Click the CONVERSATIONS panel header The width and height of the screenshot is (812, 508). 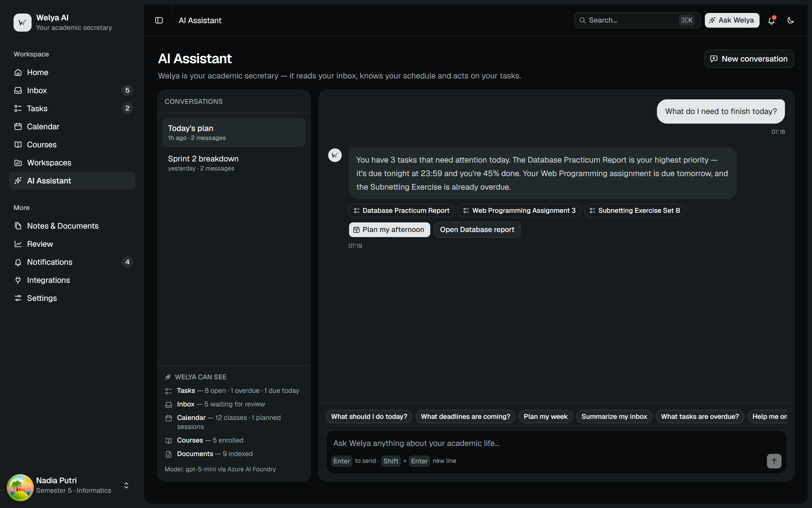point(194,102)
